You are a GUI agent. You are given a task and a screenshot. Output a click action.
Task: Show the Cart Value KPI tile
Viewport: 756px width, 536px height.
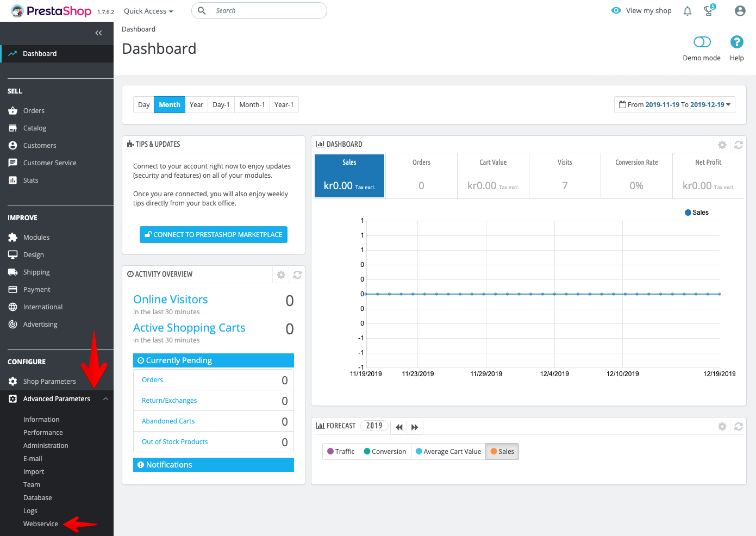pos(493,176)
